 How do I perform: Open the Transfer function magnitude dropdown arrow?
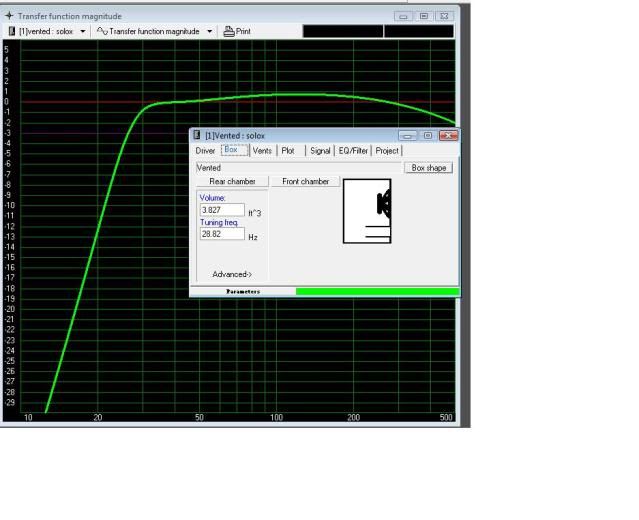pos(209,31)
